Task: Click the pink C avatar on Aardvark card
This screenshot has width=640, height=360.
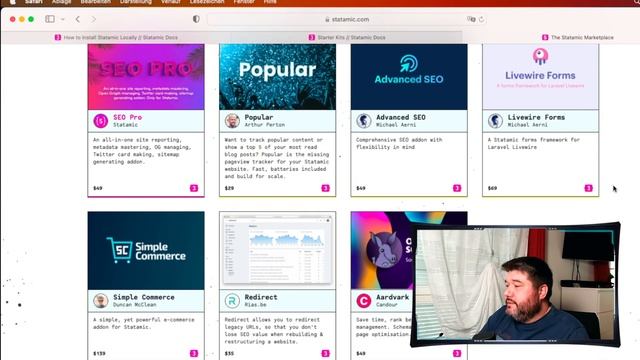Action: click(x=364, y=301)
